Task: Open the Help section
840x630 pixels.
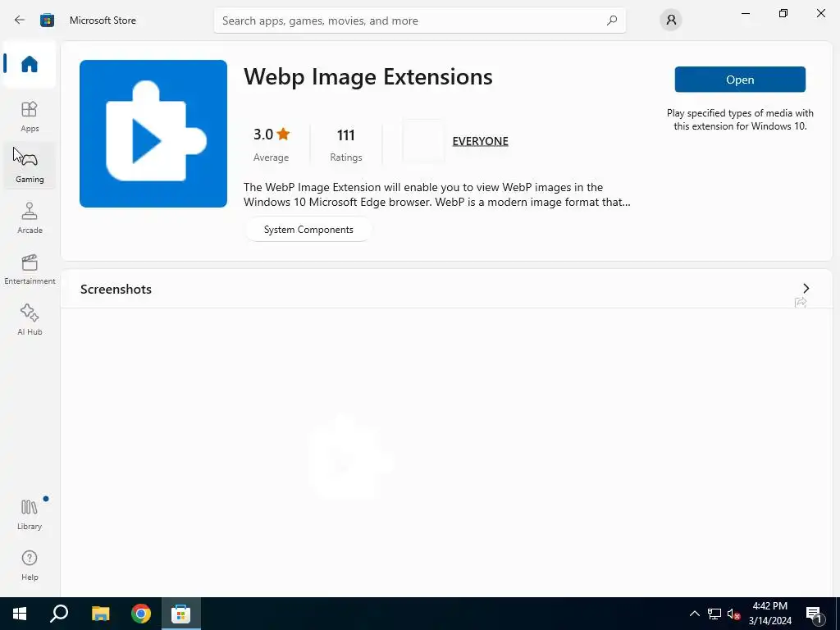Action: (30, 565)
